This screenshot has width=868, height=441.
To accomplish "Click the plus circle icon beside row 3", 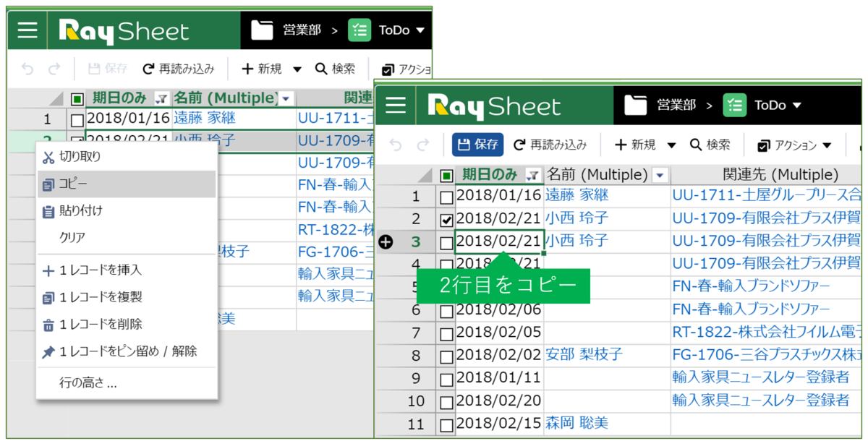I will 386,242.
